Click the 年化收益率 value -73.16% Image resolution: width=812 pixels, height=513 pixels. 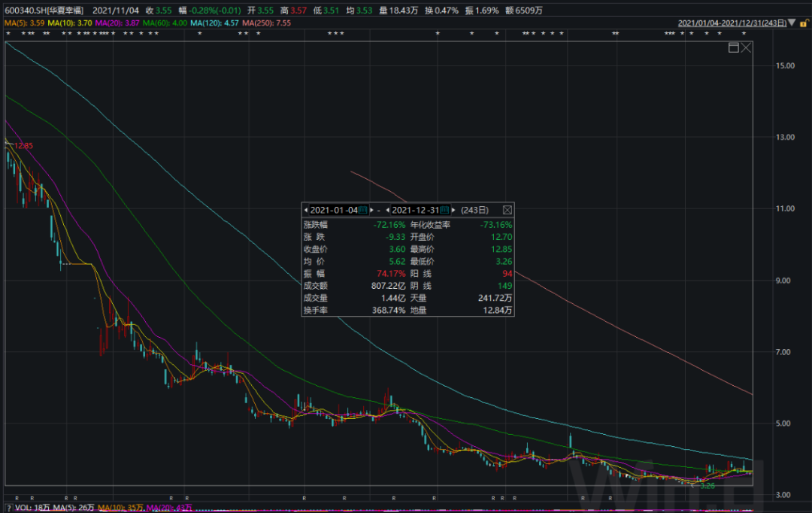[496, 225]
